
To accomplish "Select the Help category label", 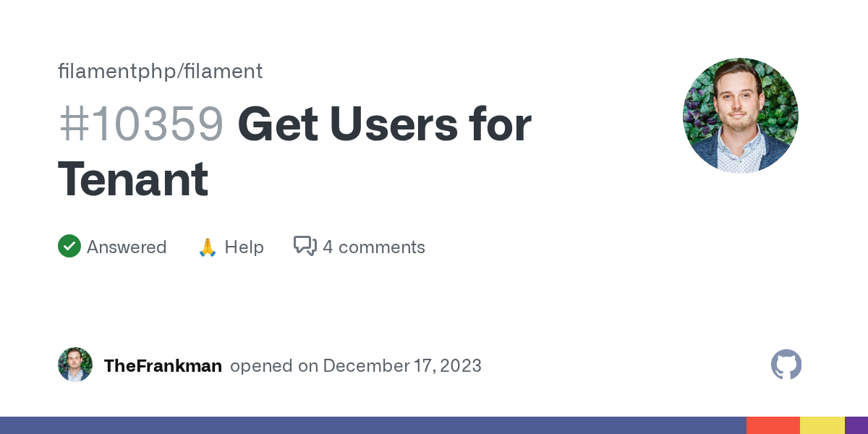I will pyautogui.click(x=244, y=247).
